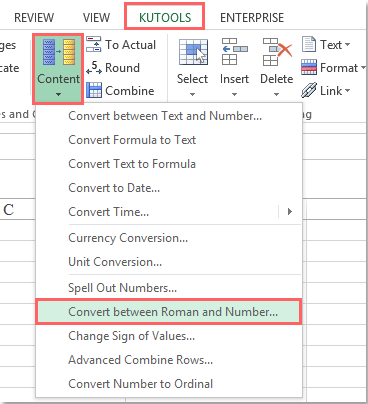Click the Combine table icon

94,90
